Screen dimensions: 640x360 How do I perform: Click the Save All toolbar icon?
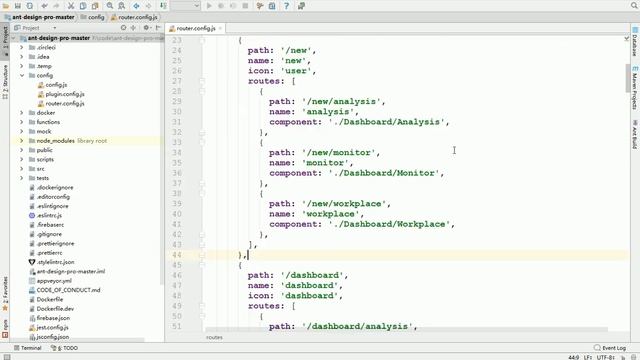18,6
